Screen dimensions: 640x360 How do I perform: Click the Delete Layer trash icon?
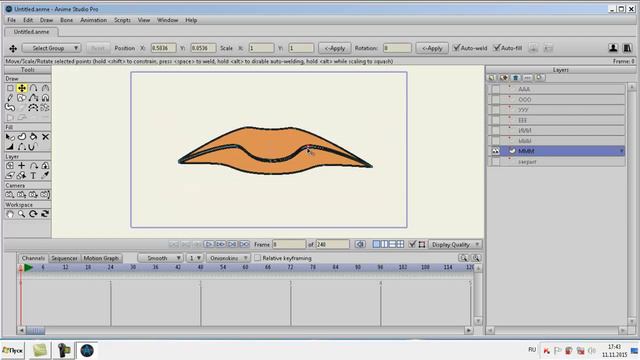click(x=516, y=78)
